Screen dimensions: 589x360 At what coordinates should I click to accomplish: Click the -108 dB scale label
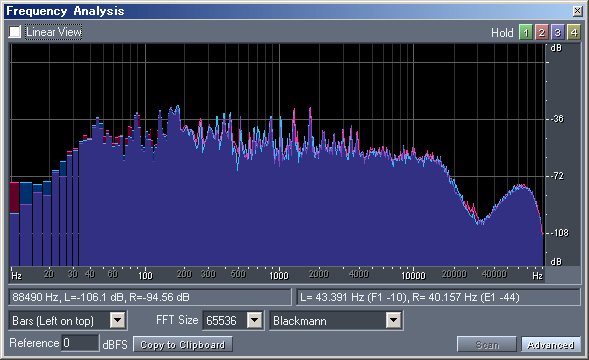pyautogui.click(x=560, y=233)
